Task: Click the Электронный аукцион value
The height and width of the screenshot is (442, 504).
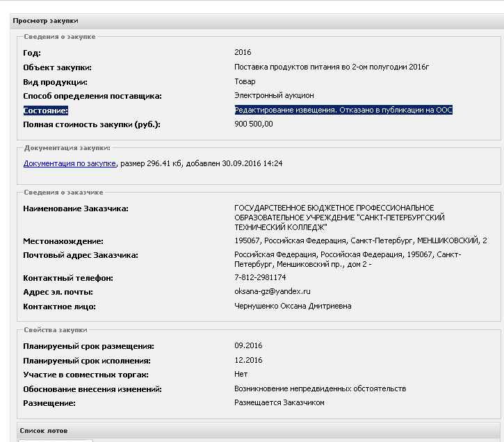Action: [274, 95]
